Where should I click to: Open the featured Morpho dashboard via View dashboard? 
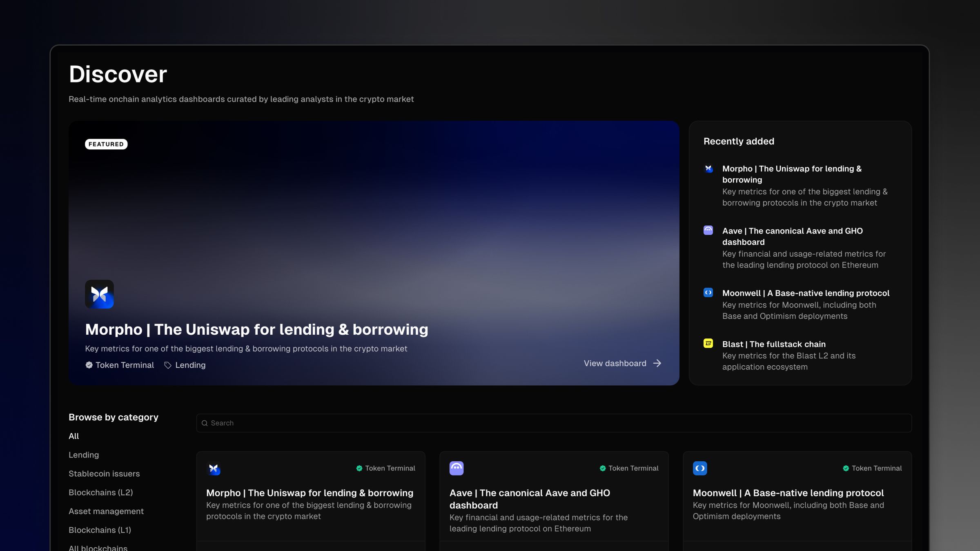621,363
